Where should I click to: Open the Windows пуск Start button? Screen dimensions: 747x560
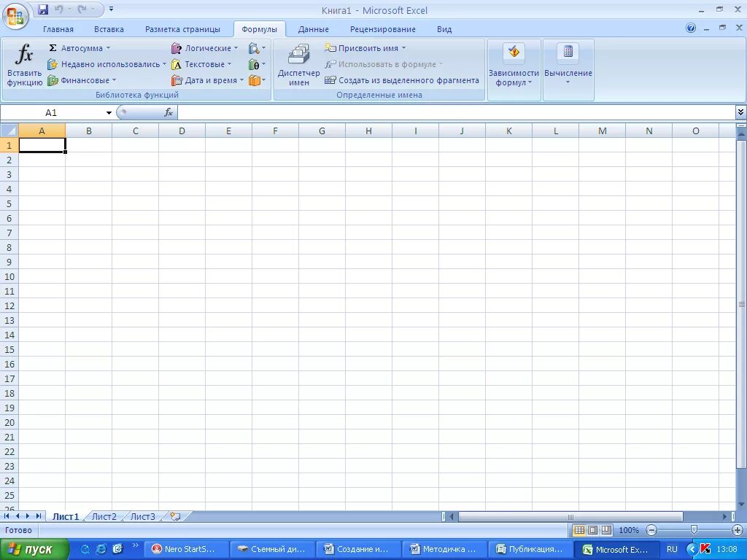click(34, 550)
